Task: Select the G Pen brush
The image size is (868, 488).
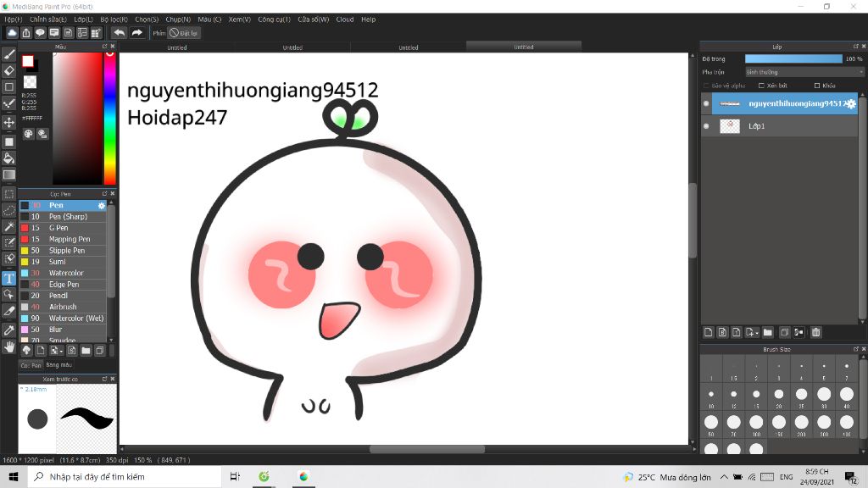Action: point(63,228)
